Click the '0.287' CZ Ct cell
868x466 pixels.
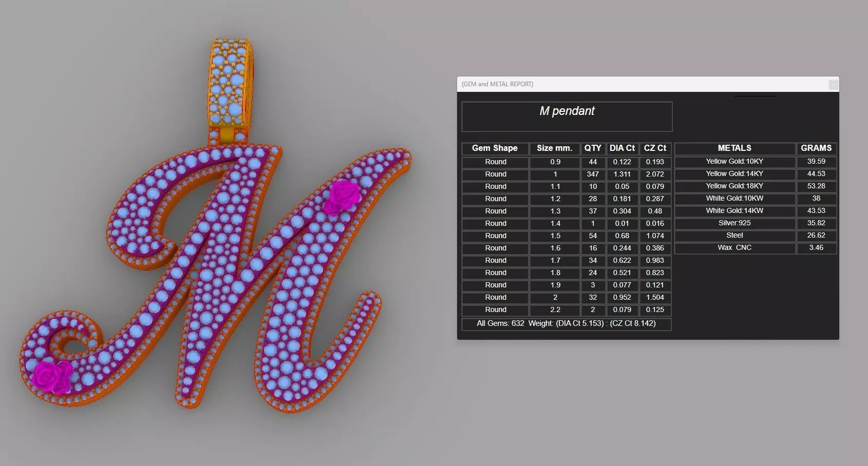click(655, 199)
